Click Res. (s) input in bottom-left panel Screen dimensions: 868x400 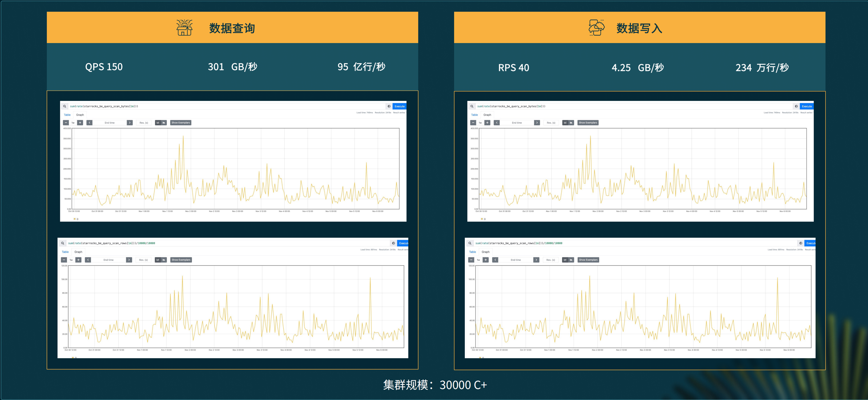(144, 260)
